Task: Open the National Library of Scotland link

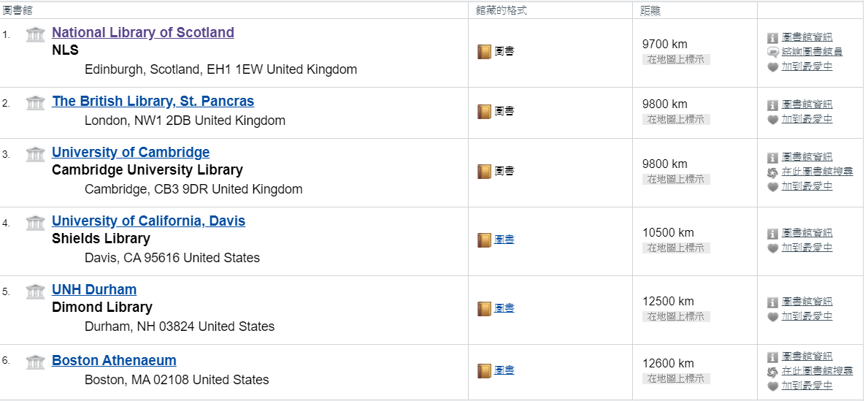Action: [143, 33]
